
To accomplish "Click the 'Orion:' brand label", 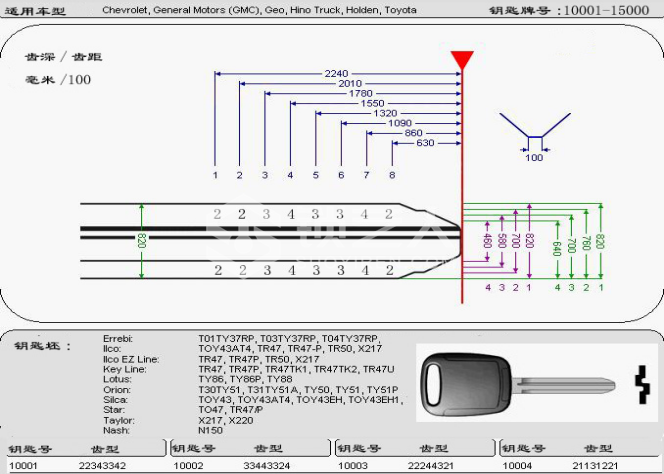I will tap(117, 390).
